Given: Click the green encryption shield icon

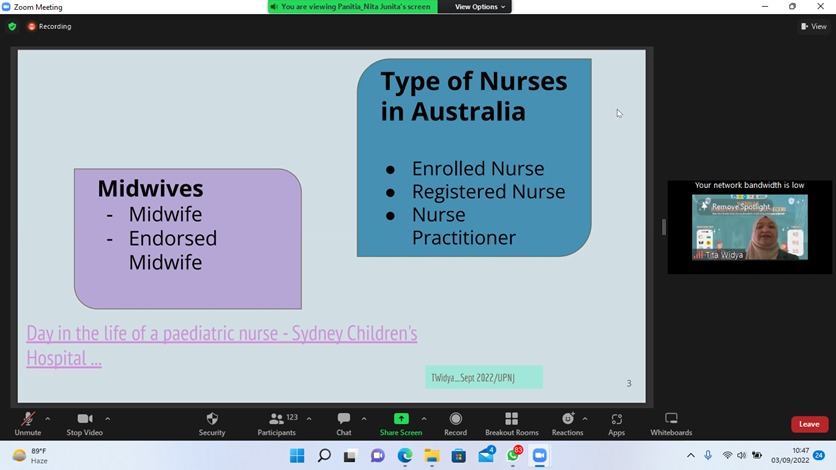Looking at the screenshot, I should 12,27.
